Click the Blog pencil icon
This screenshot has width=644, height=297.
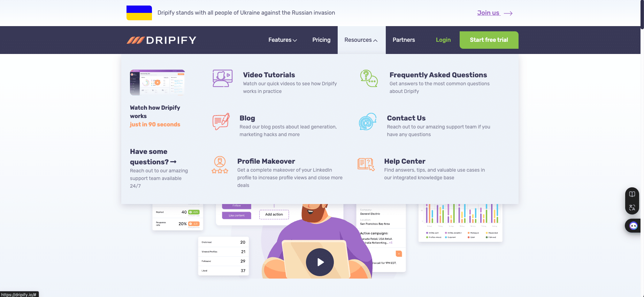221,122
